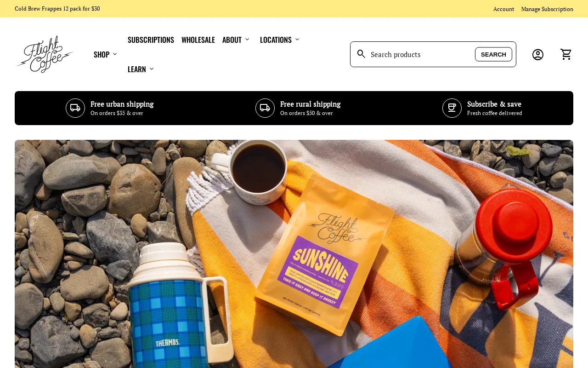Expand the LOCATIONS dropdown menu
The width and height of the screenshot is (588, 368).
279,40
